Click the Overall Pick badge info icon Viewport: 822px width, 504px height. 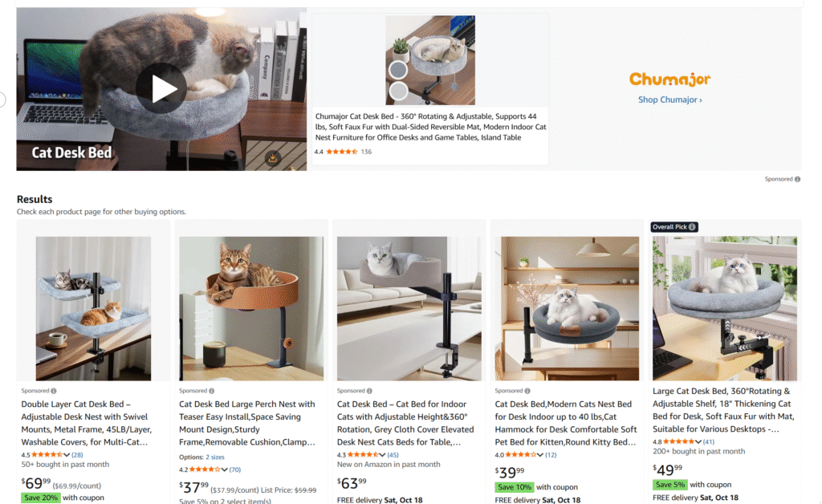tap(692, 227)
